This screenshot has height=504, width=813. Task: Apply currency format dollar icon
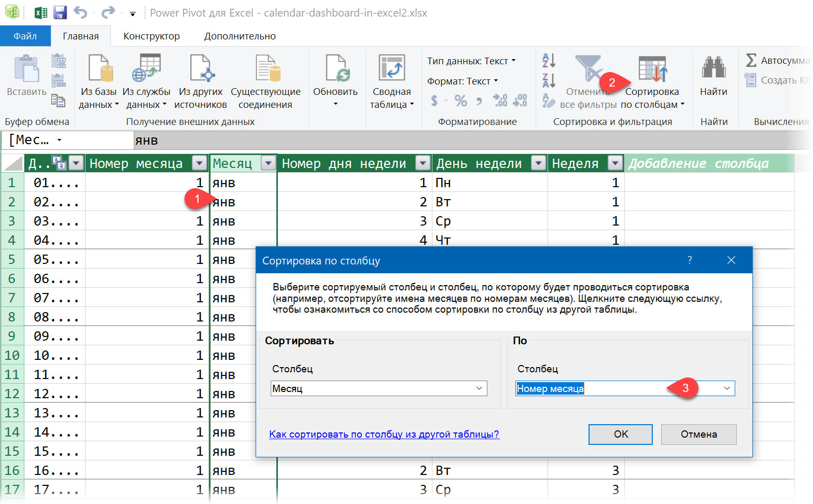coord(434,101)
